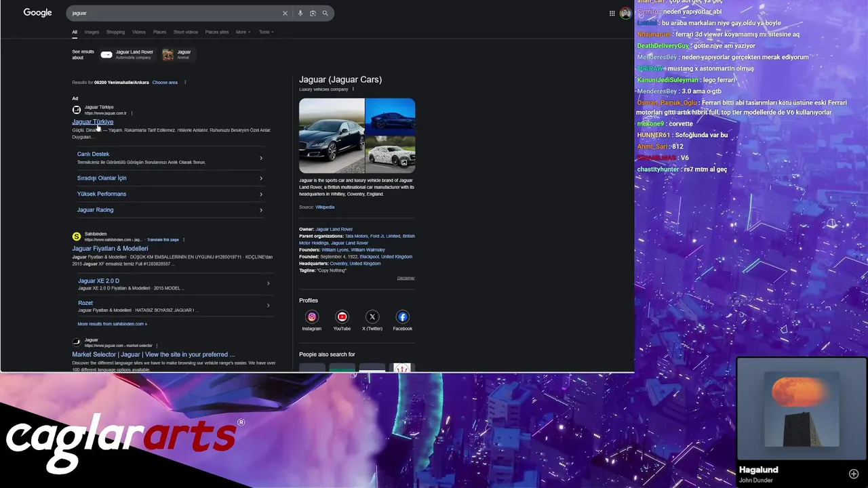Viewport: 868px width, 488px height.
Task: Switch to the Places sites tab
Action: pyautogui.click(x=217, y=32)
